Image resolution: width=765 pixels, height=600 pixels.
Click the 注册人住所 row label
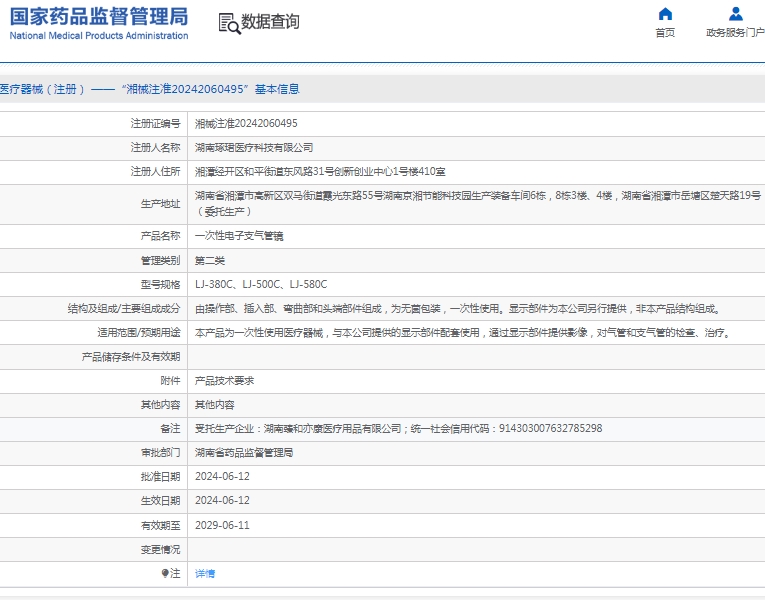tap(156, 171)
